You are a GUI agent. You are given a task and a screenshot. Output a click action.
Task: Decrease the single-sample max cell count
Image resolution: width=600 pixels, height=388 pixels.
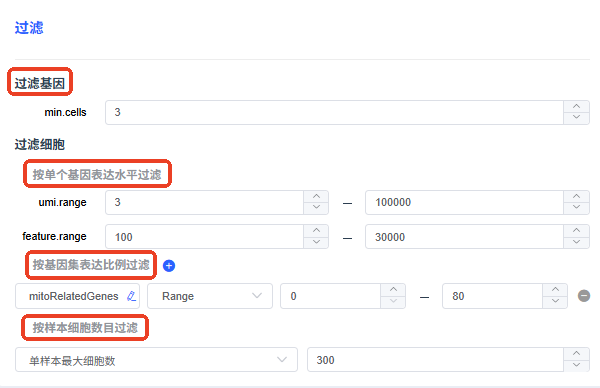[x=576, y=365]
